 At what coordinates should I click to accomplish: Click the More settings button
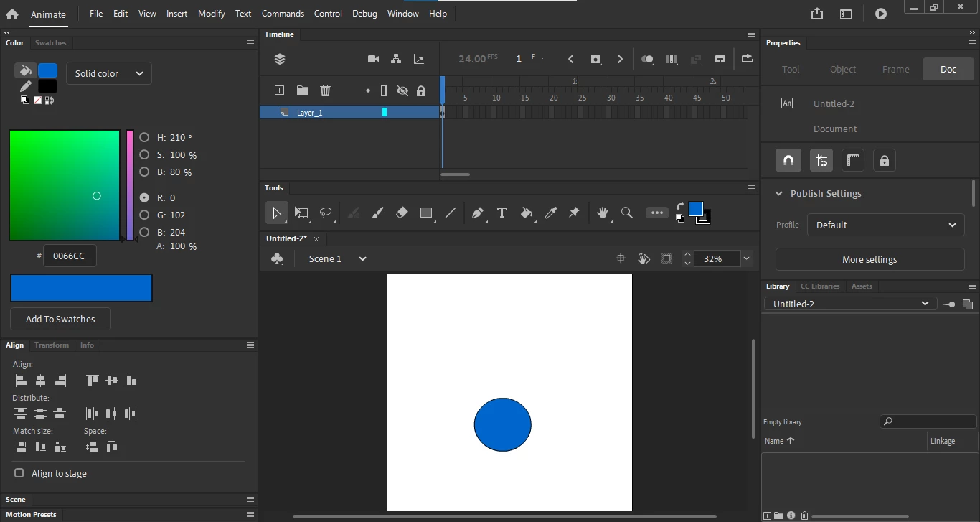pyautogui.click(x=870, y=259)
